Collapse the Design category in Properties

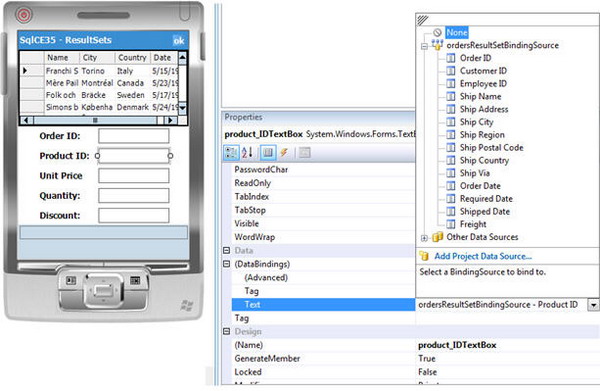click(227, 331)
